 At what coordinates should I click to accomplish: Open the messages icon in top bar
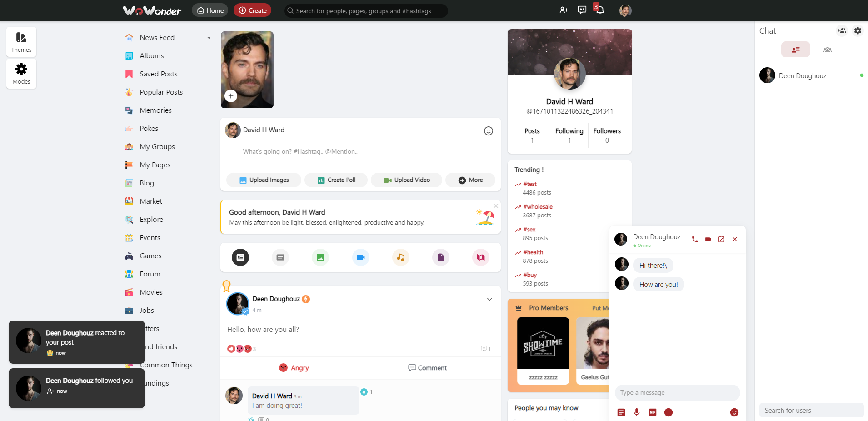[582, 10]
